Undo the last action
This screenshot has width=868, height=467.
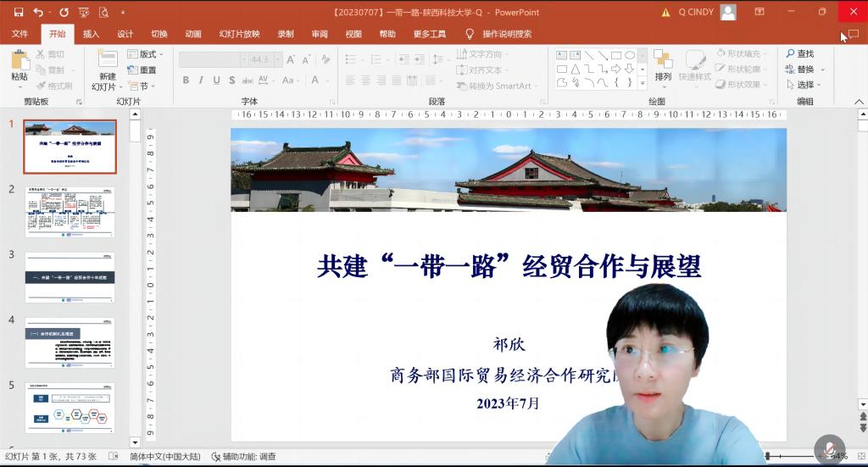pos(37,12)
